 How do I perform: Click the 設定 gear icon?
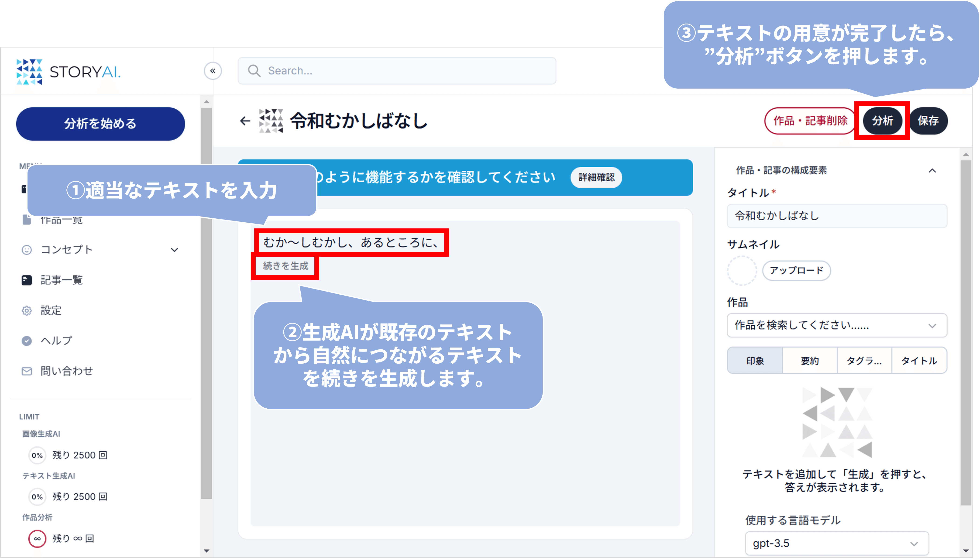26,310
